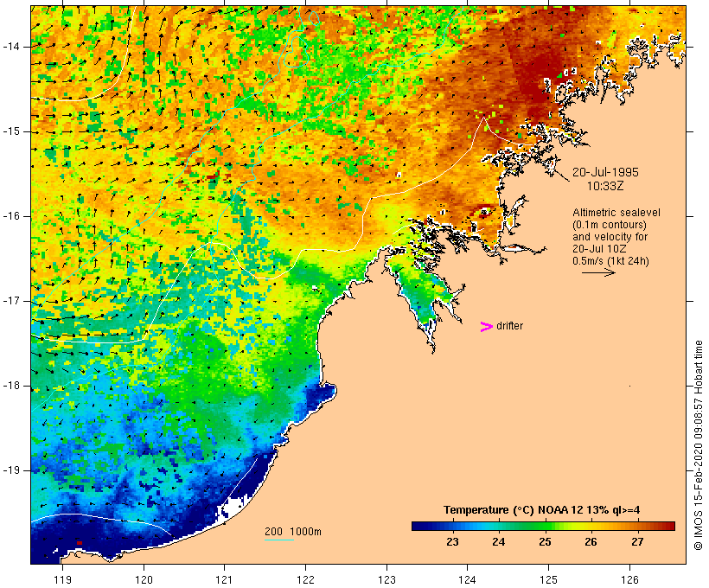Click the colorbar value label 27
709x588 pixels.
(637, 542)
